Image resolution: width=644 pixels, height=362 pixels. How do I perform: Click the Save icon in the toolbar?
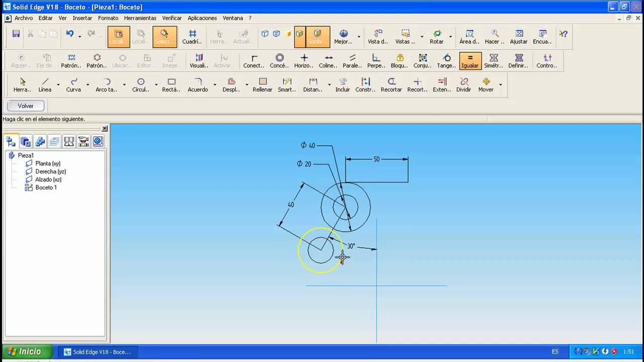tap(16, 34)
